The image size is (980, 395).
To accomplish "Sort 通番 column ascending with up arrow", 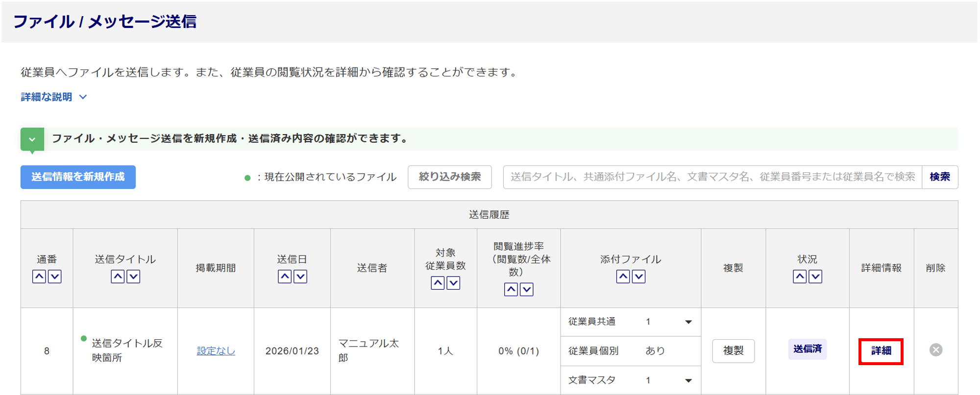I will point(39,277).
